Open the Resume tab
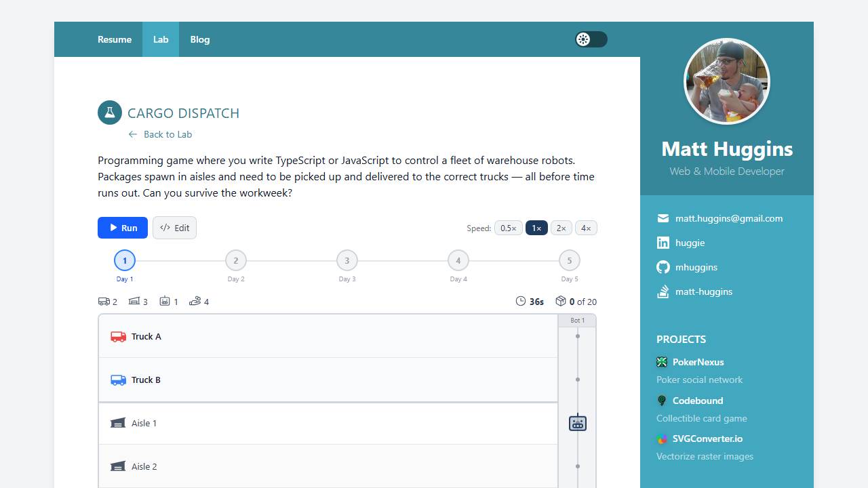868x488 pixels. 115,39
